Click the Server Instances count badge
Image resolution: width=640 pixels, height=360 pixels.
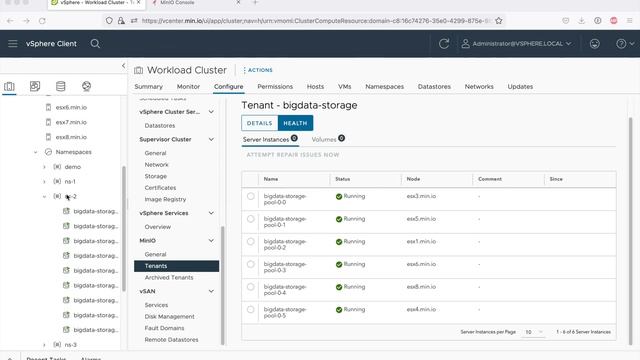point(294,138)
